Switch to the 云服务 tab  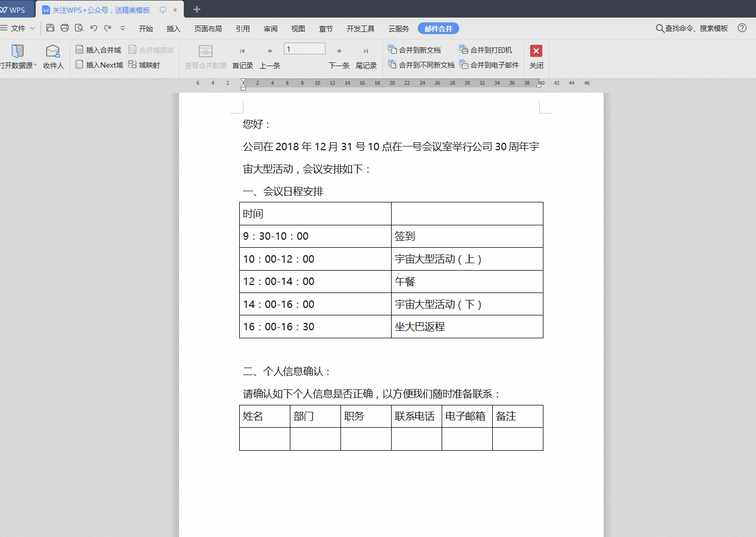[x=399, y=29]
